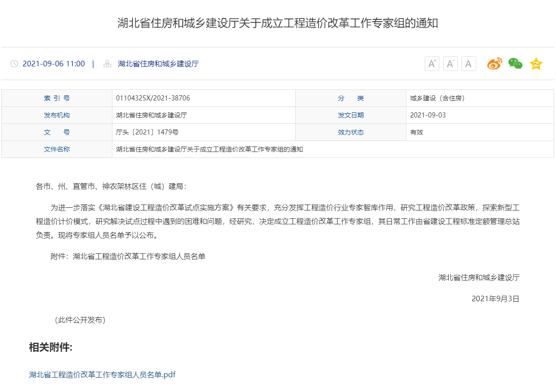Share the article via the Weibo icon

(494, 64)
